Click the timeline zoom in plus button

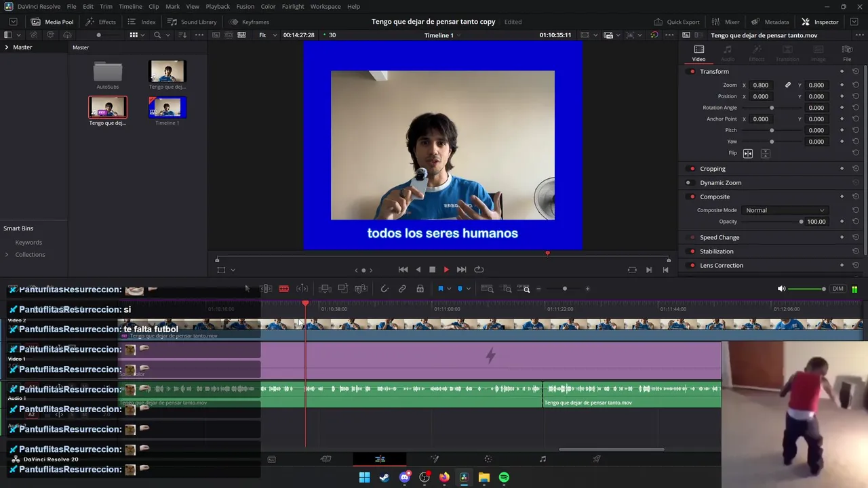pyautogui.click(x=587, y=289)
